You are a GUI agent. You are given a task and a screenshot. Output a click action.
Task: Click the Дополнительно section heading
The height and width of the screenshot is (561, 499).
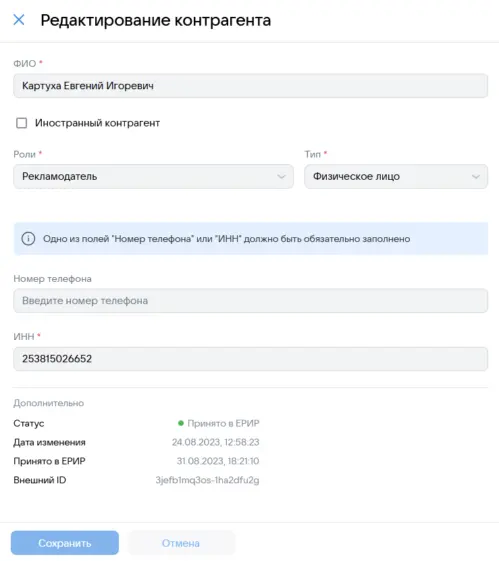[x=49, y=403]
